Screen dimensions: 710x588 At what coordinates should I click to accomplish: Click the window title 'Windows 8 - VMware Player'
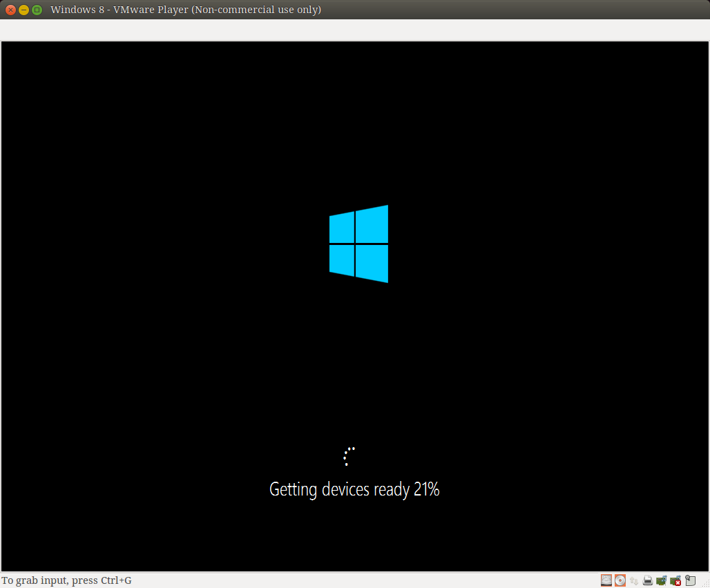pos(119,10)
